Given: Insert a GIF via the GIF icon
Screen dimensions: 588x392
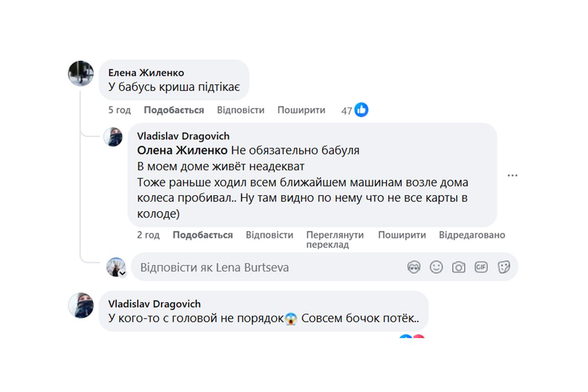Looking at the screenshot, I should click(x=481, y=267).
